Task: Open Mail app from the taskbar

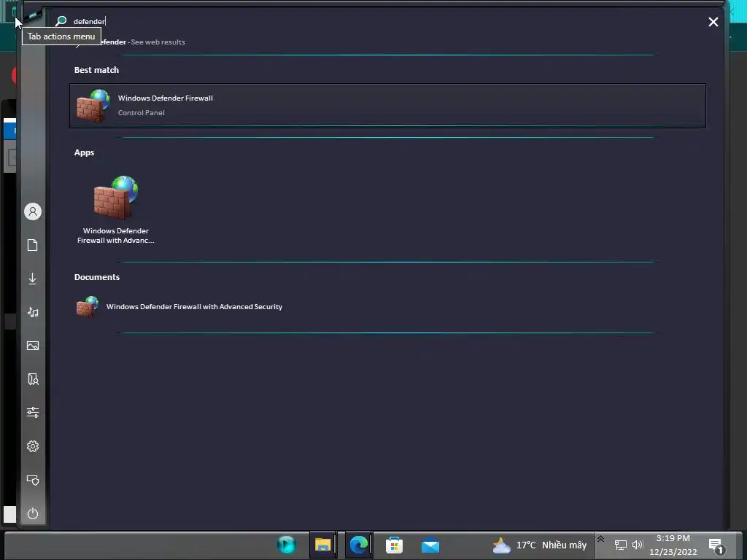Action: tap(430, 545)
